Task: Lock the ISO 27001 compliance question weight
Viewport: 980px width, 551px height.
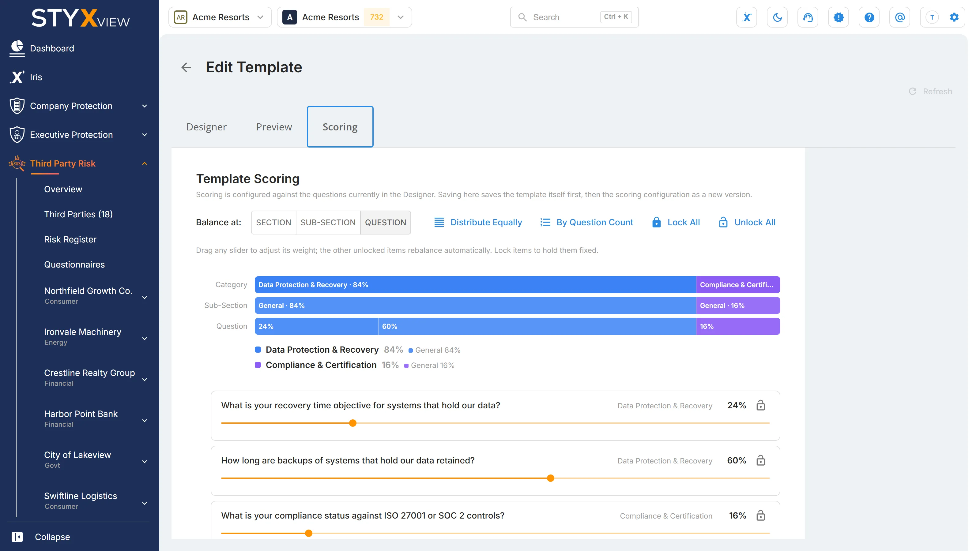Action: [x=760, y=515]
